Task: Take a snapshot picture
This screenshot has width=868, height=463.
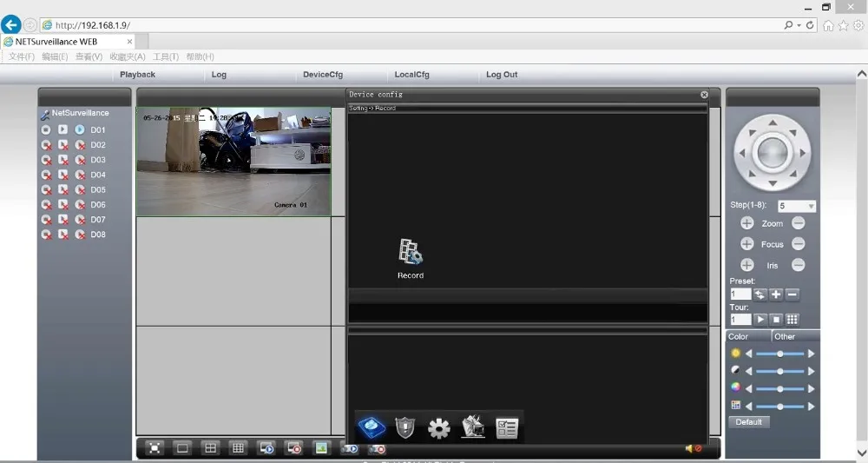Action: 322,448
